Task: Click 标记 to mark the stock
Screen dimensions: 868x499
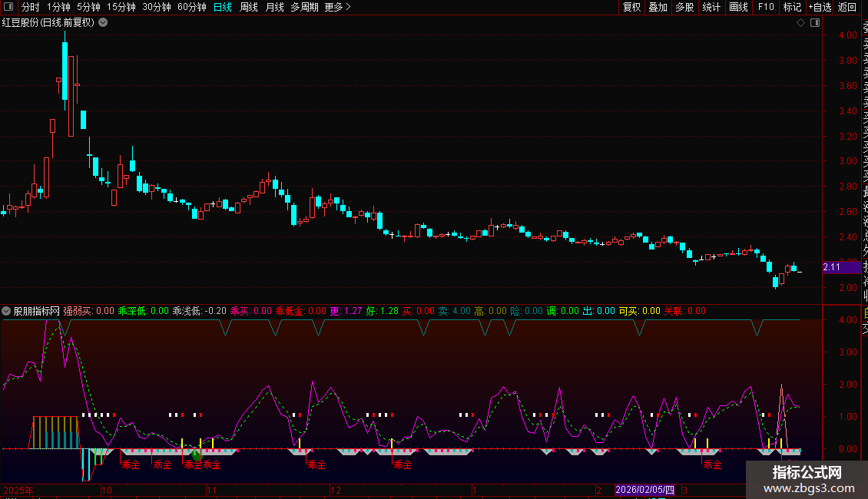Action: 792,7
